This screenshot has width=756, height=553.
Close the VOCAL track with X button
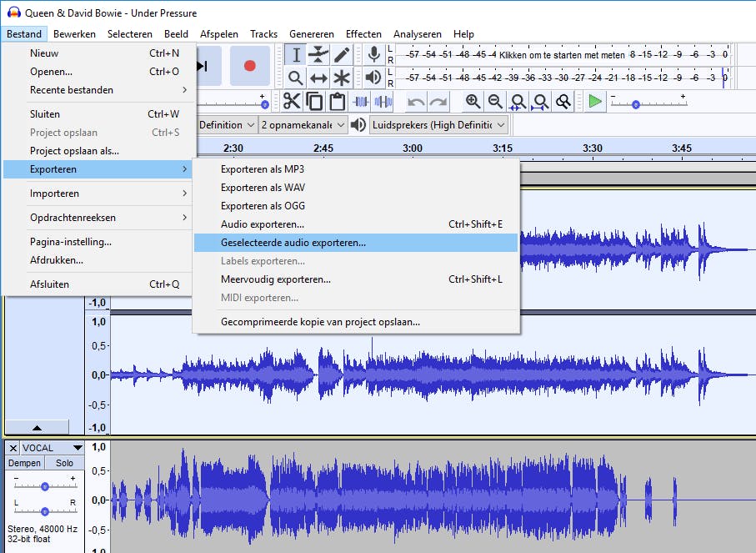click(13, 448)
